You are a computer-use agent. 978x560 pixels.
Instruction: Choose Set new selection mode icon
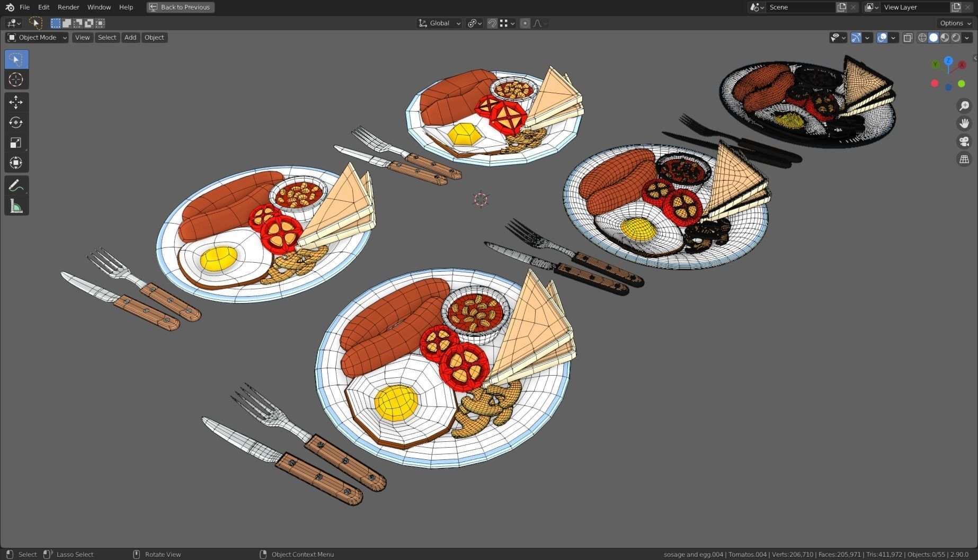[56, 23]
